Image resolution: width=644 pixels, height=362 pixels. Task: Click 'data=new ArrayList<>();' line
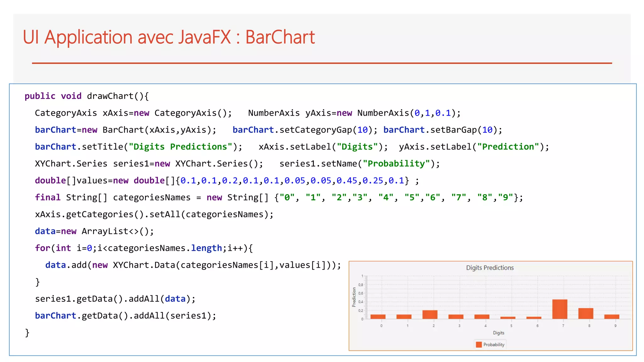tap(94, 231)
